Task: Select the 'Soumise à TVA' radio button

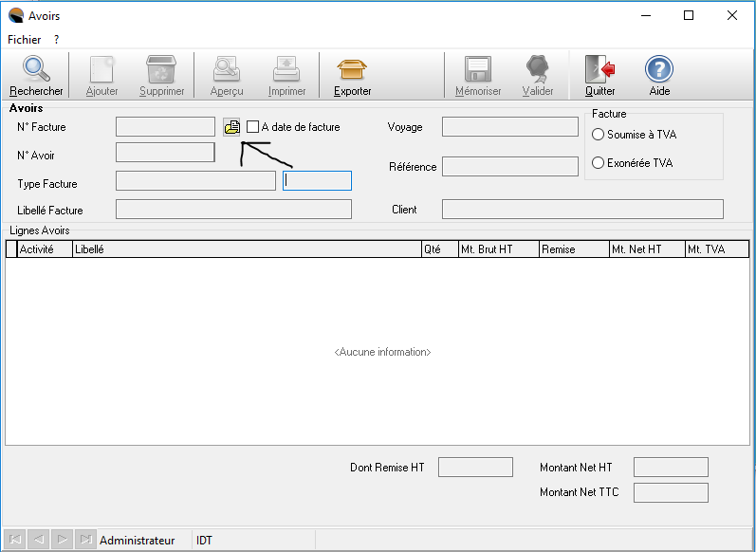Action: (x=598, y=135)
